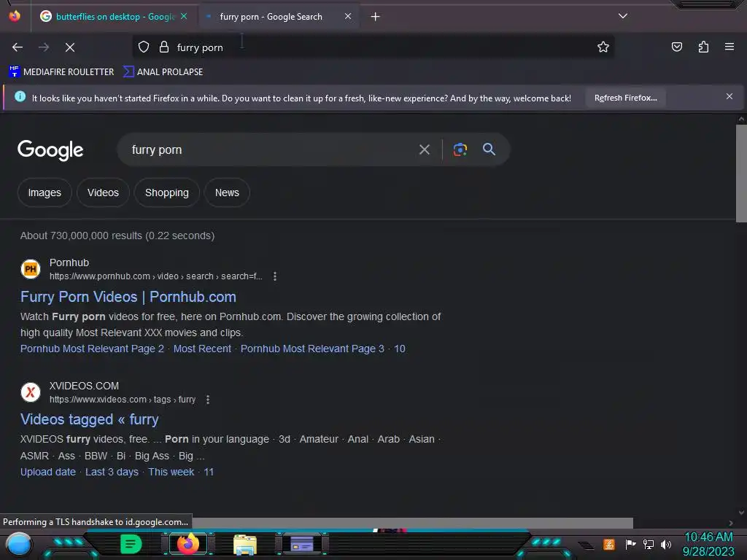Image resolution: width=747 pixels, height=560 pixels.
Task: Bookmark this page with the star
Action: 603,47
